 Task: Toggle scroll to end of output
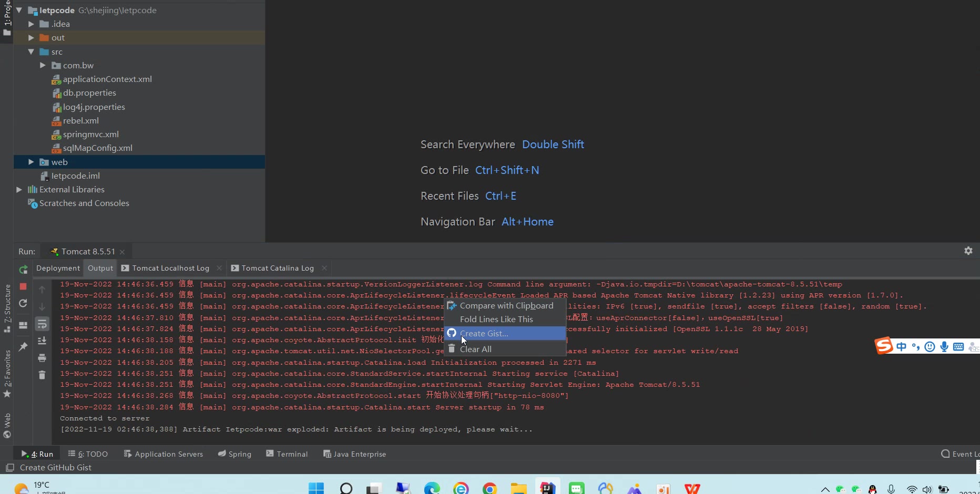point(42,341)
